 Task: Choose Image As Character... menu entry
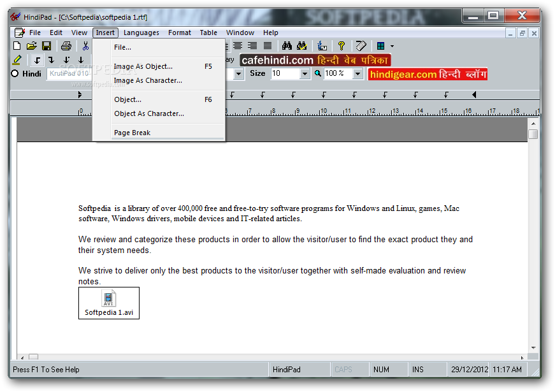point(159,80)
